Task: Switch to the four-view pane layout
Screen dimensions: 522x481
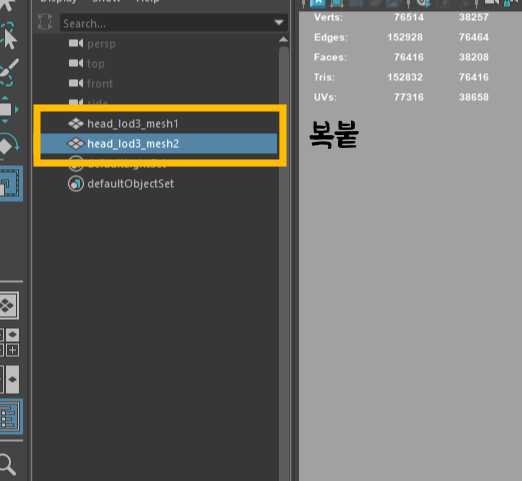Action: pos(9,343)
